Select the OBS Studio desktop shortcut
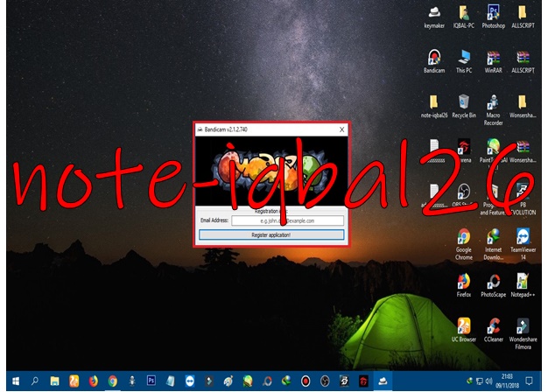Image resolution: width=548 pixels, height=392 pixels. coord(464,196)
